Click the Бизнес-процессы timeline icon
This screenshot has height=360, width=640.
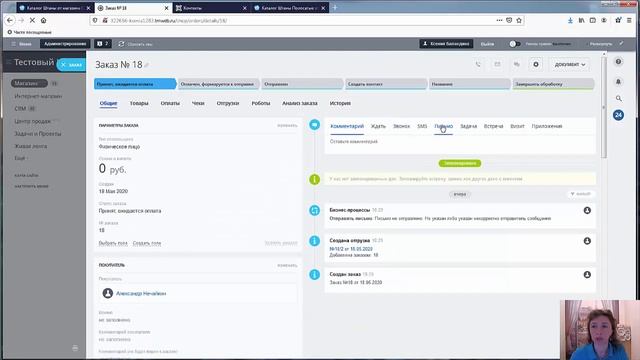314,210
